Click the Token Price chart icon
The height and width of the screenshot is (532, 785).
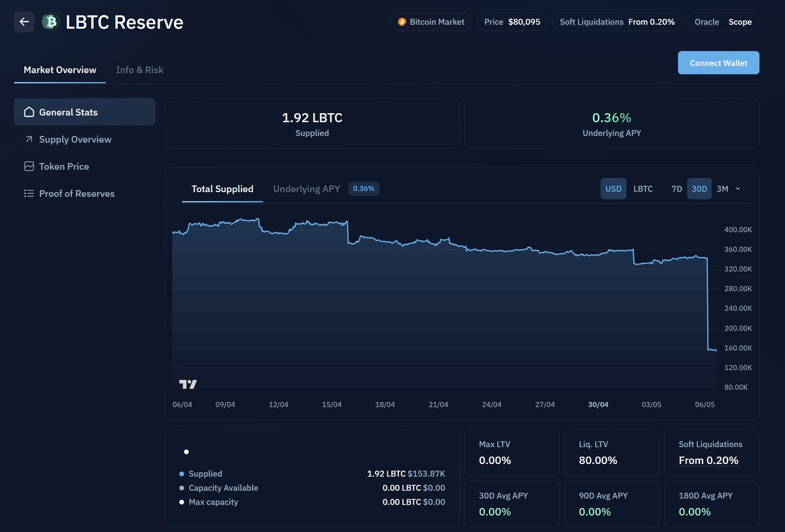click(29, 167)
